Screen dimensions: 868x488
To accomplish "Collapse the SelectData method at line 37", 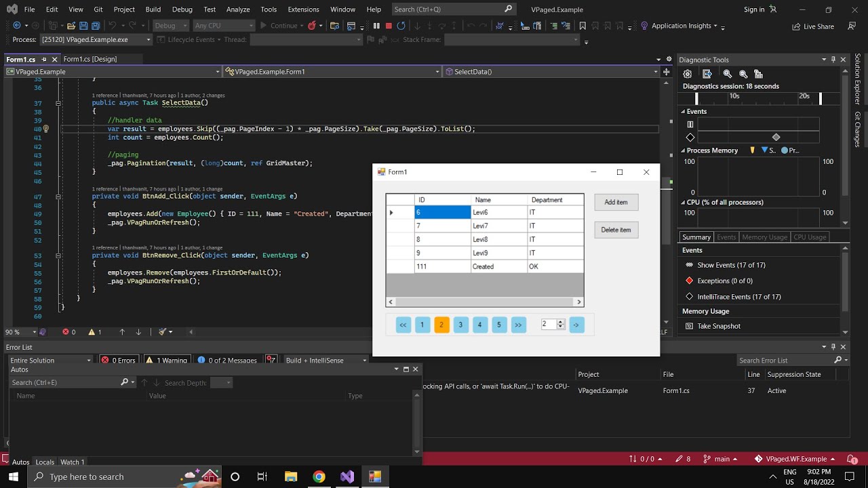I will [x=58, y=103].
